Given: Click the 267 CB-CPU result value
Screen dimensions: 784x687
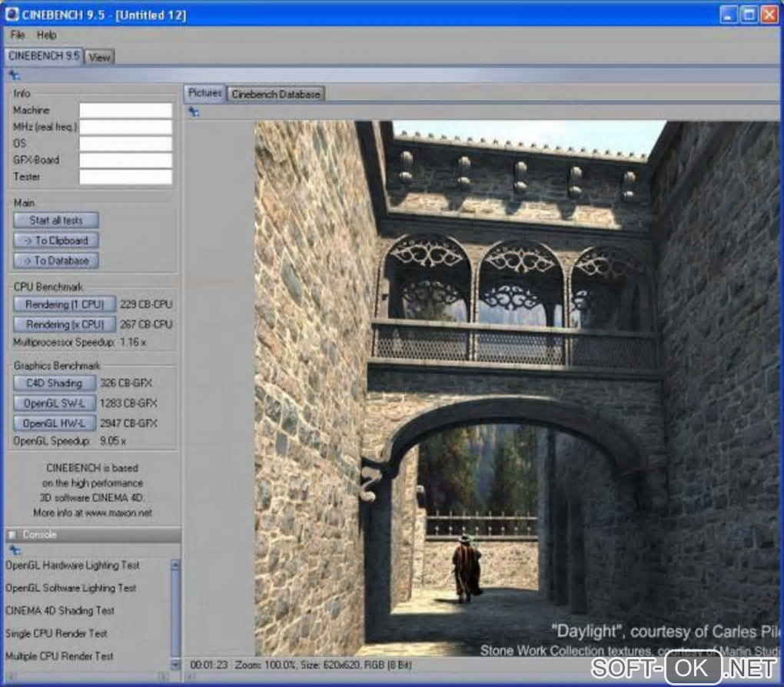Looking at the screenshot, I should [x=146, y=324].
